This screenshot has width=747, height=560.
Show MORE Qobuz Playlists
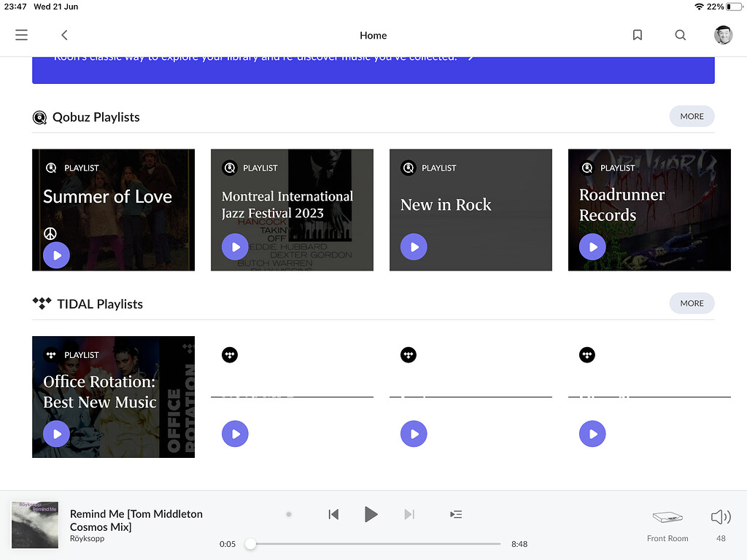tap(692, 116)
